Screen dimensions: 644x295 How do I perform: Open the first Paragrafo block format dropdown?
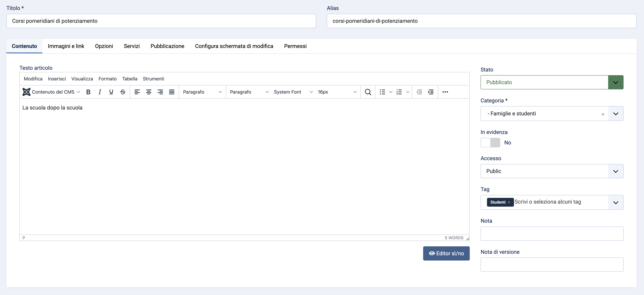coord(202,92)
